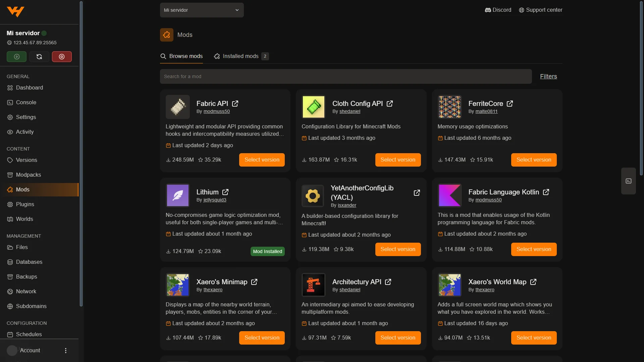
Task: Select version for FerriteCore
Action: [534, 160]
